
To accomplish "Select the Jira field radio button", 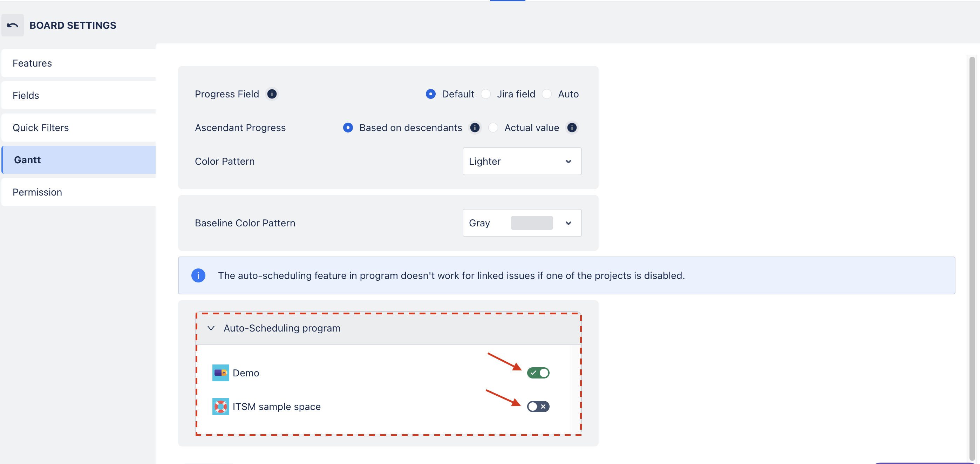I will (x=486, y=94).
